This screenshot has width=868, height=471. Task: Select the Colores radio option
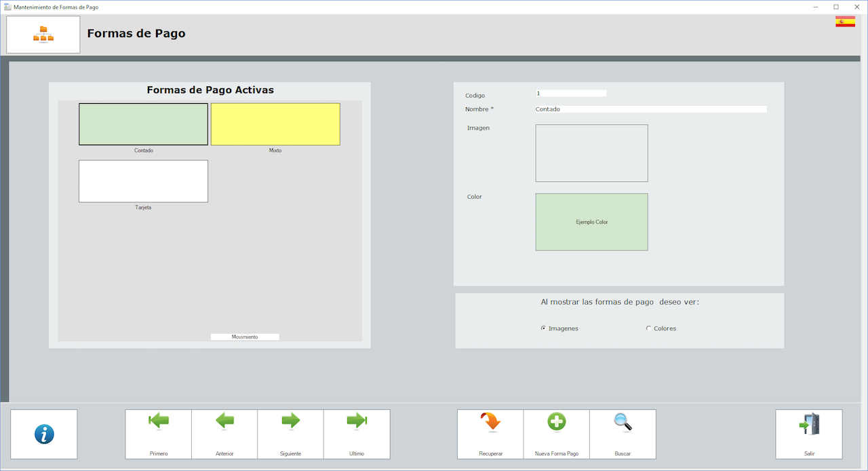(x=648, y=328)
